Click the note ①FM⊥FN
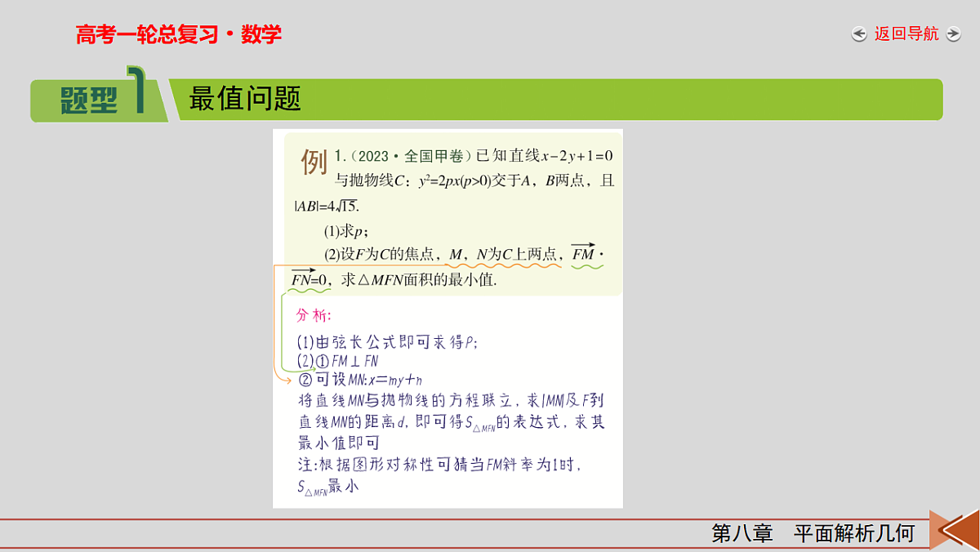Viewport: 980px width, 552px height. pyautogui.click(x=346, y=361)
